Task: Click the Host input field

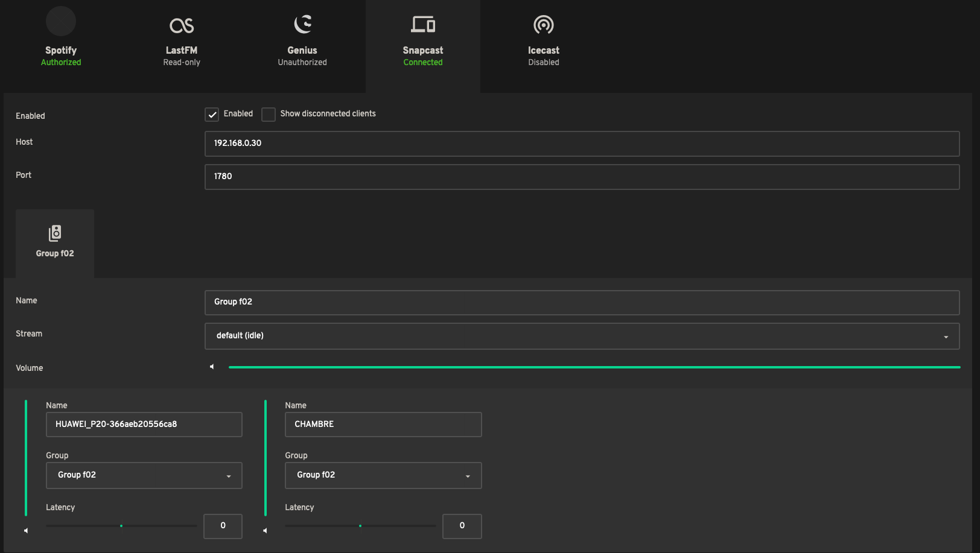Action: 582,144
